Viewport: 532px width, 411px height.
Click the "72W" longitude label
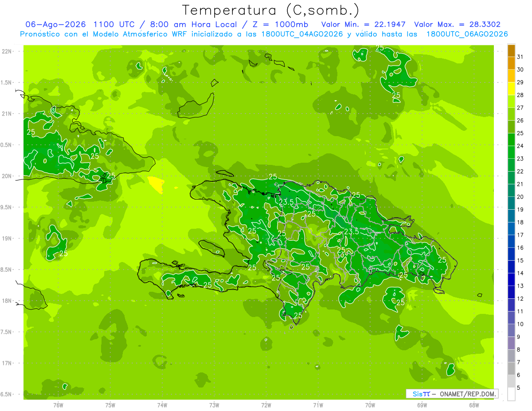266,405
